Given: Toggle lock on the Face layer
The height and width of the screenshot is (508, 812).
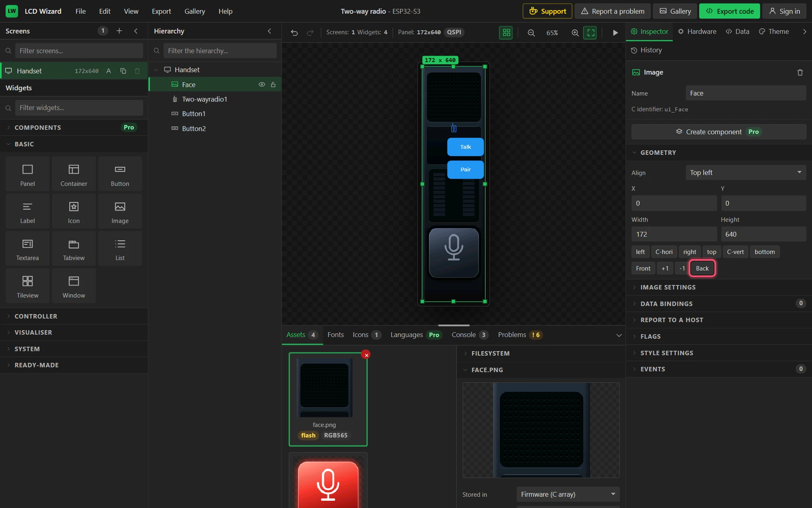Looking at the screenshot, I should pos(273,85).
